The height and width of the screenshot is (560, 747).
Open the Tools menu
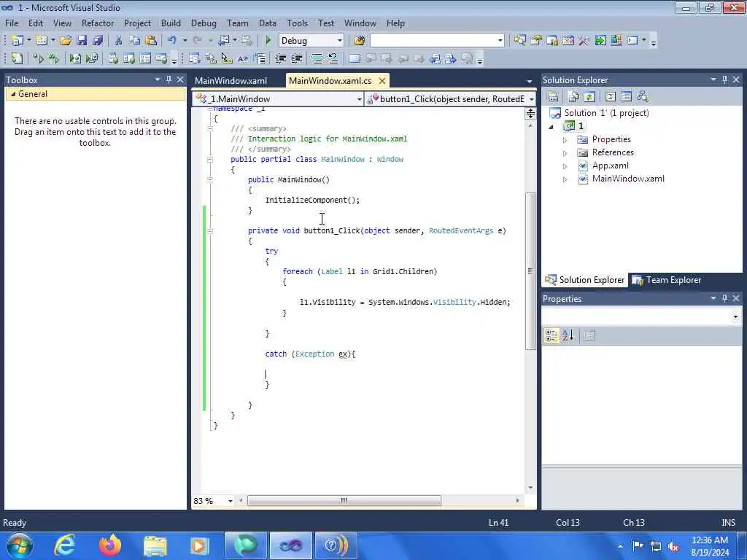click(298, 23)
